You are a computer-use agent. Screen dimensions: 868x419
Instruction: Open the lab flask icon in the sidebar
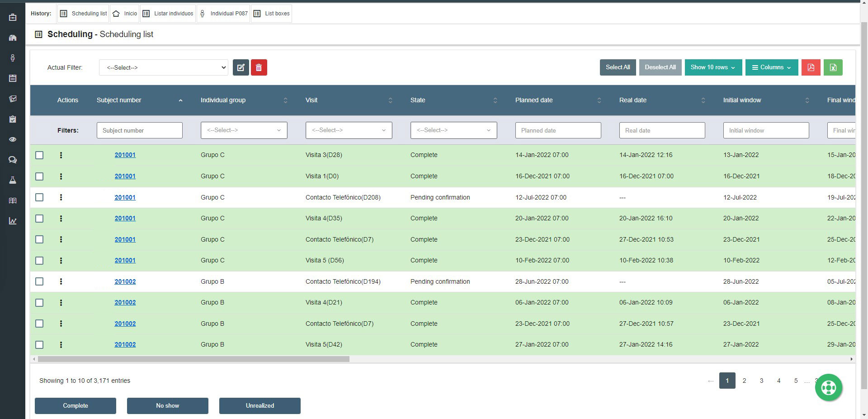point(13,180)
